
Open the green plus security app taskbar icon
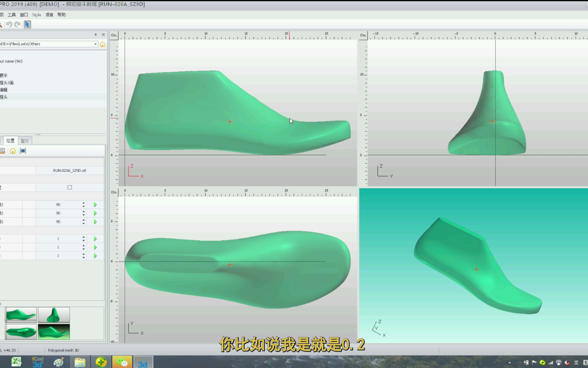pos(101,362)
